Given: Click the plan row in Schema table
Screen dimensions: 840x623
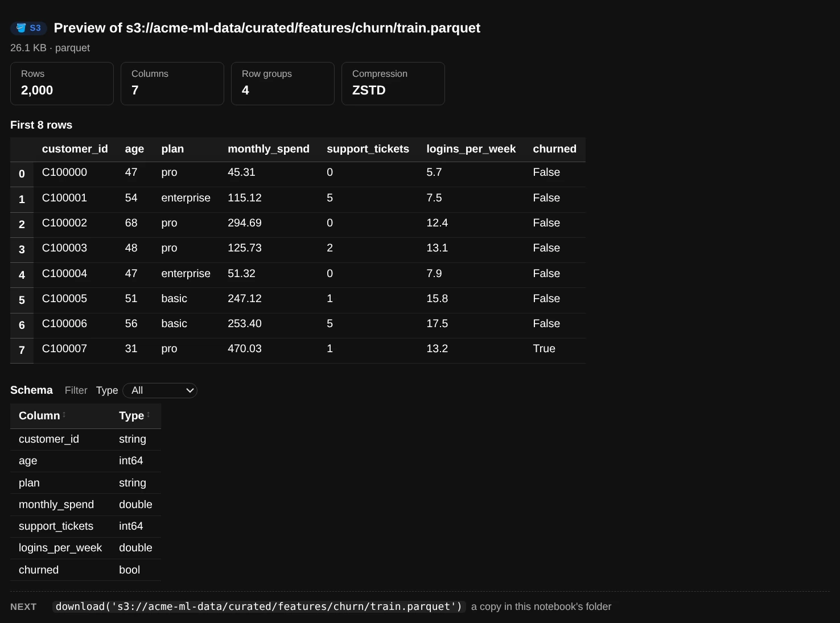Looking at the screenshot, I should (x=85, y=483).
